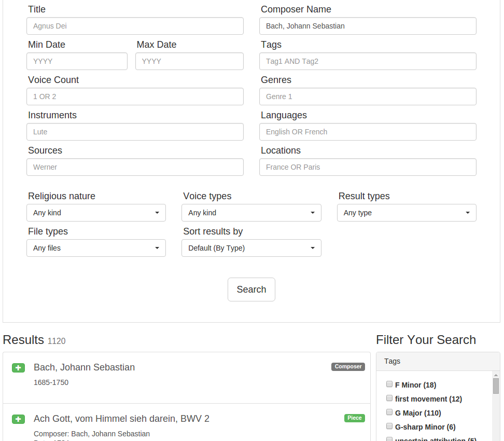Open the Bach, Johann Sebastian composer result

coord(84,367)
